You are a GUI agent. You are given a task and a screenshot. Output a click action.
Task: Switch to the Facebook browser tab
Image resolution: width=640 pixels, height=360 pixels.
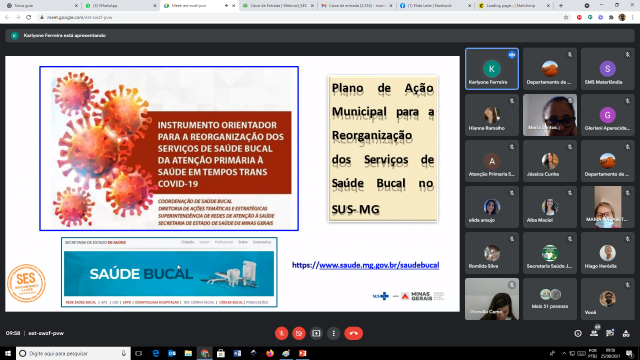tap(435, 6)
